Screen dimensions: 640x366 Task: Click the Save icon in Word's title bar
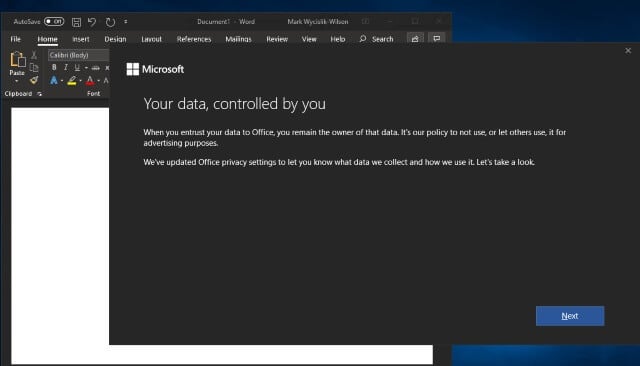tap(76, 22)
